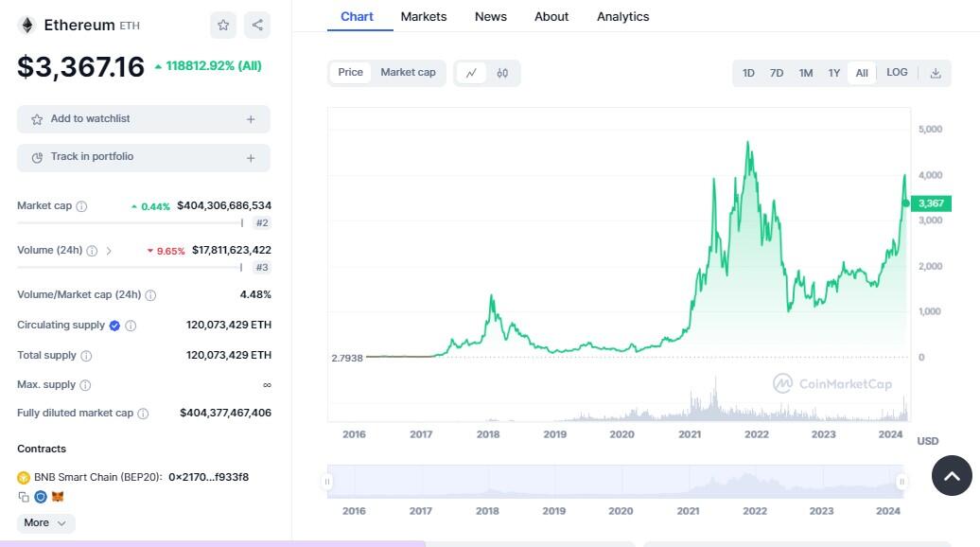The image size is (980, 547).
Task: Click the Add to watchlist button
Action: pos(144,119)
